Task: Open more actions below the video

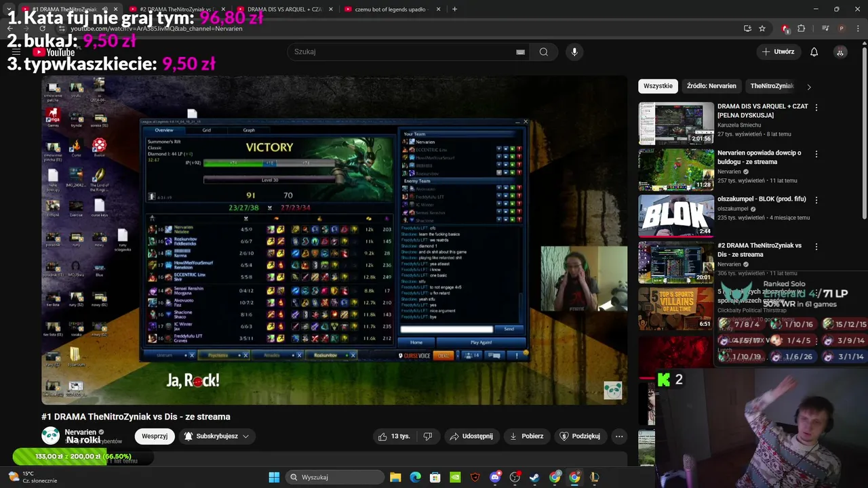Action: click(619, 436)
